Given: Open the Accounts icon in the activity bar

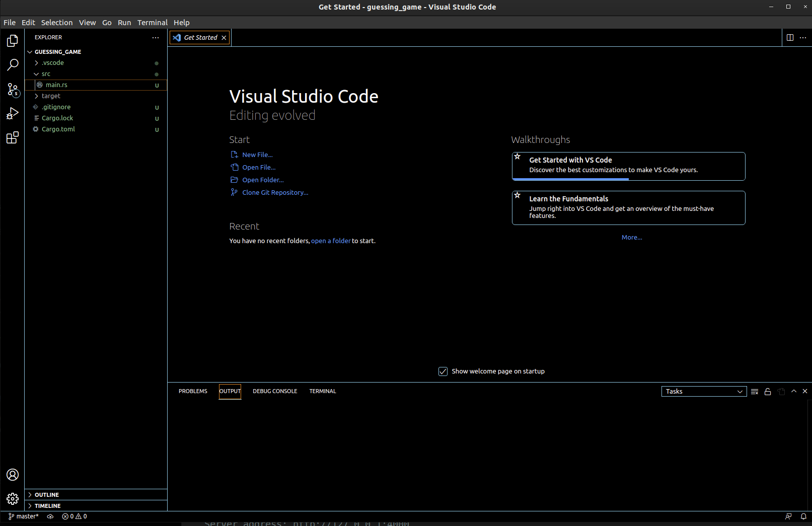Looking at the screenshot, I should click(x=13, y=475).
